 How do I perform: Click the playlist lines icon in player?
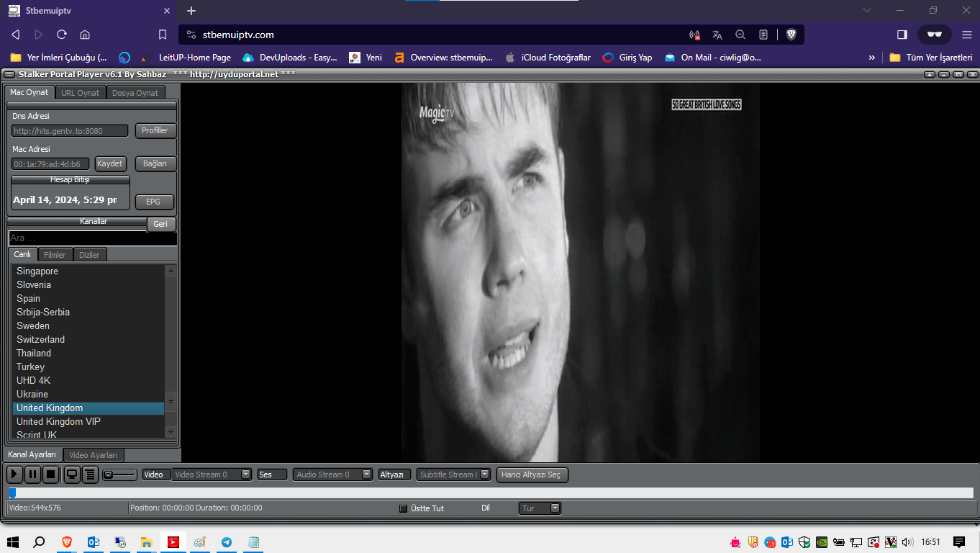[x=90, y=475]
